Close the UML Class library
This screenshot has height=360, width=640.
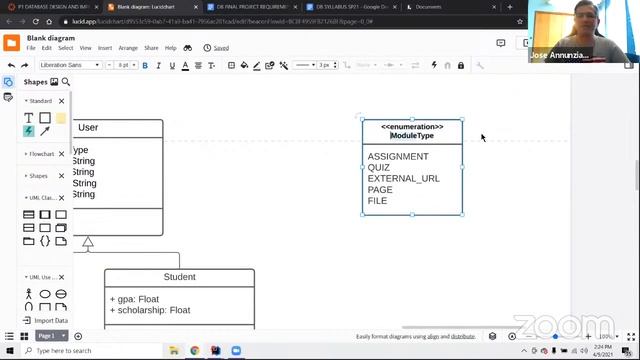(x=62, y=198)
